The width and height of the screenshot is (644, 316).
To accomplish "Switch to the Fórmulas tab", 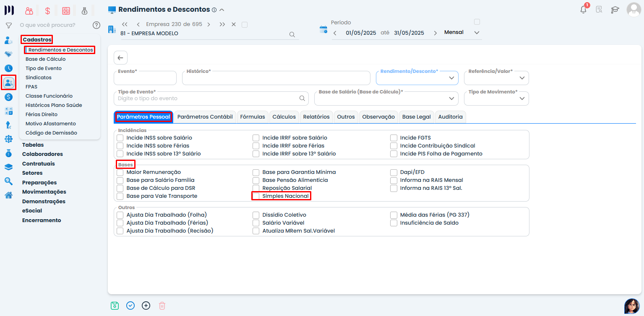I will 252,117.
